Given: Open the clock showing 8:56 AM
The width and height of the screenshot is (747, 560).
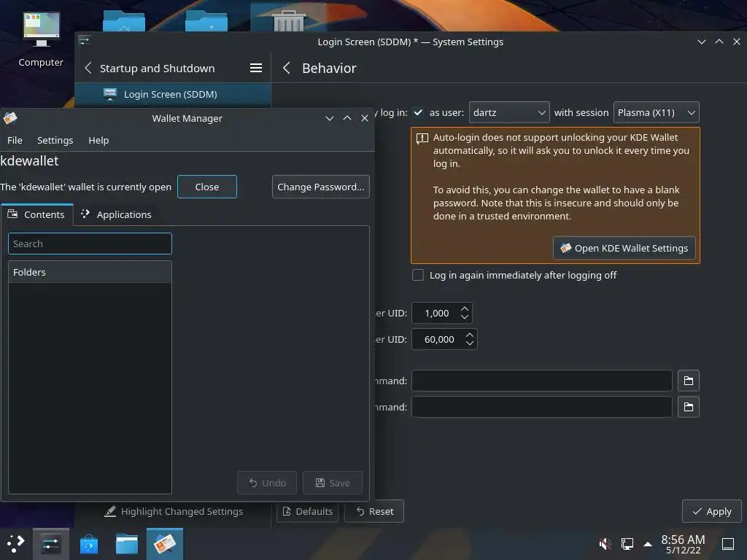Looking at the screenshot, I should [683, 544].
